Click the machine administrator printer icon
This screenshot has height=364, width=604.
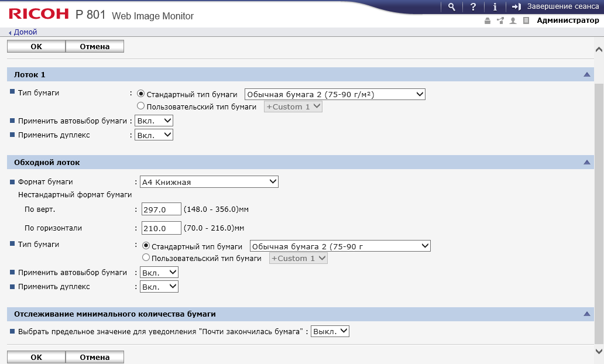[488, 21]
